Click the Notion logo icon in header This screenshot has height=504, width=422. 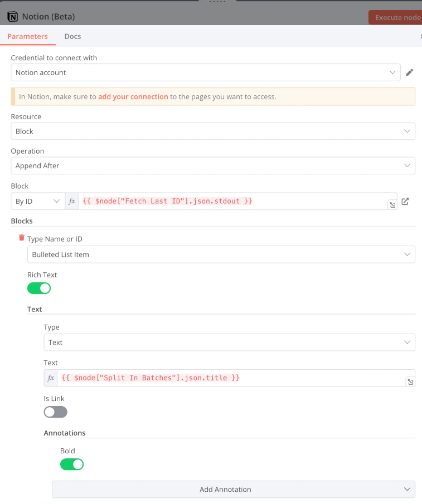pyautogui.click(x=13, y=16)
